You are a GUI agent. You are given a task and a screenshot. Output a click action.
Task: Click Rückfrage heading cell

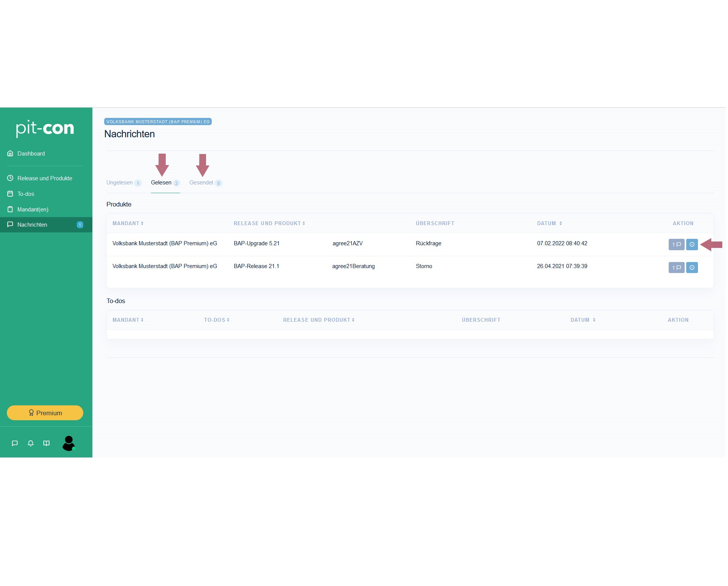point(428,243)
